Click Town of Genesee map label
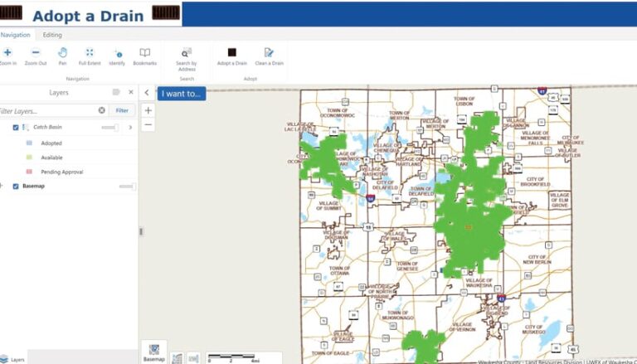Image resolution: width=637 pixels, height=364 pixels. 407,266
